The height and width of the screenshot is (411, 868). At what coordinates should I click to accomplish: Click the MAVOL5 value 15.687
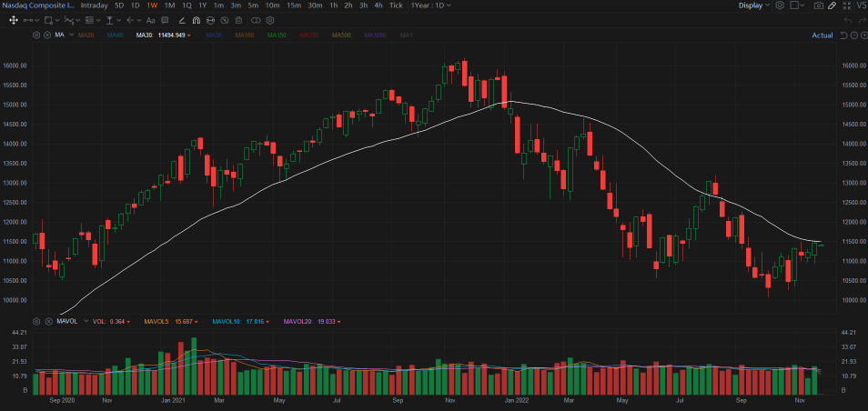(183, 321)
